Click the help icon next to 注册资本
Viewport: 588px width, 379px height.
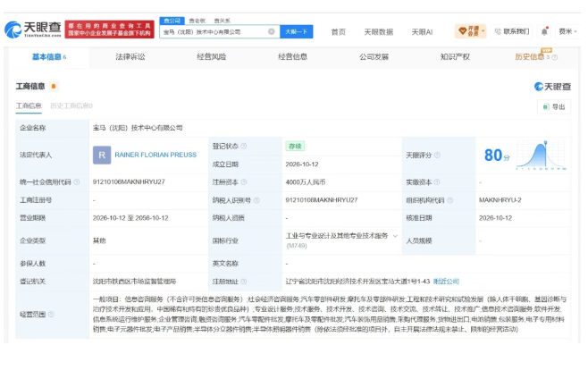tap(244, 182)
